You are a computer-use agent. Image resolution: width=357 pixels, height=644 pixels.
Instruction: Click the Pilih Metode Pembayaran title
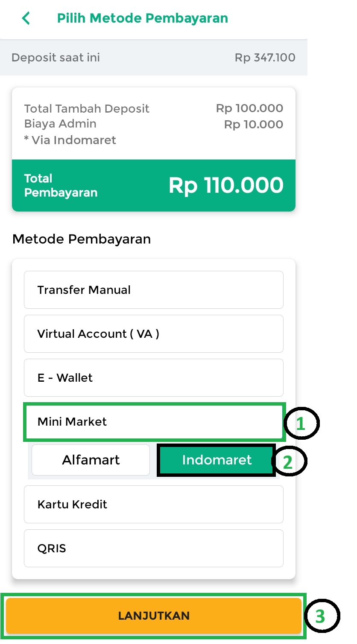pos(143,18)
